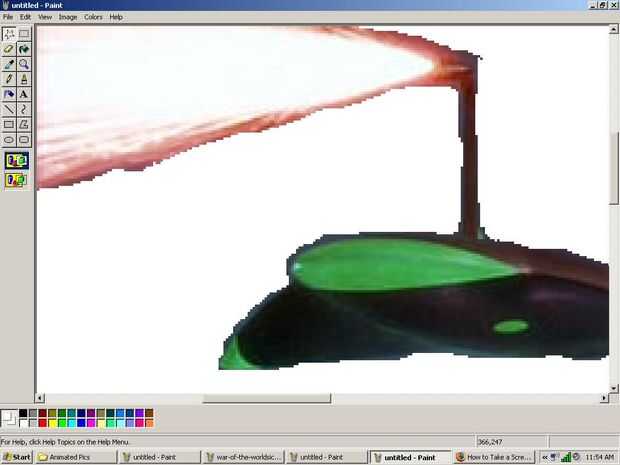Switch to How to Take a Screenshot taskbar window

(x=494, y=457)
